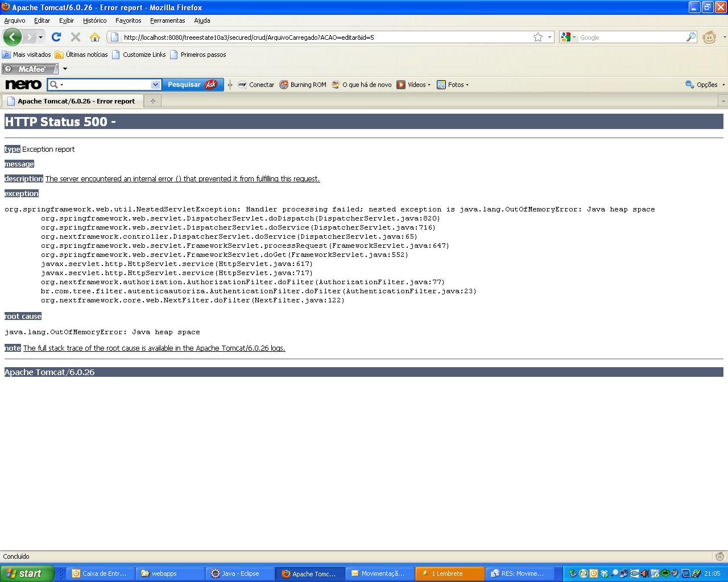Click the search magnifier button
Image resolution: width=728 pixels, height=582 pixels.
(691, 37)
